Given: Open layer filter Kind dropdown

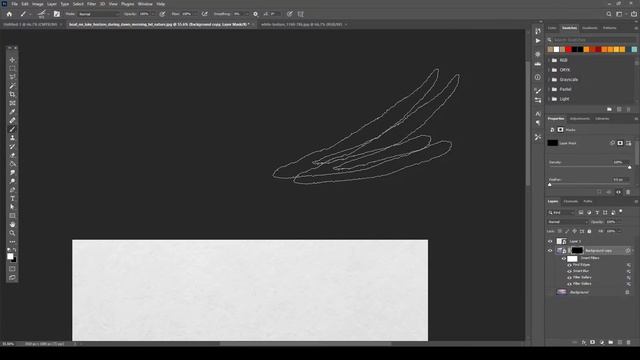Looking at the screenshot, I should [x=560, y=213].
